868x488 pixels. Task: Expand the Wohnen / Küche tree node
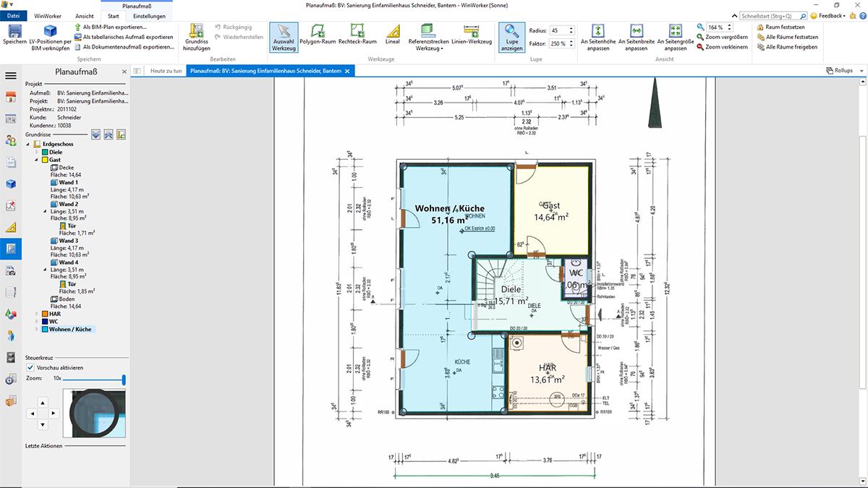click(x=36, y=329)
